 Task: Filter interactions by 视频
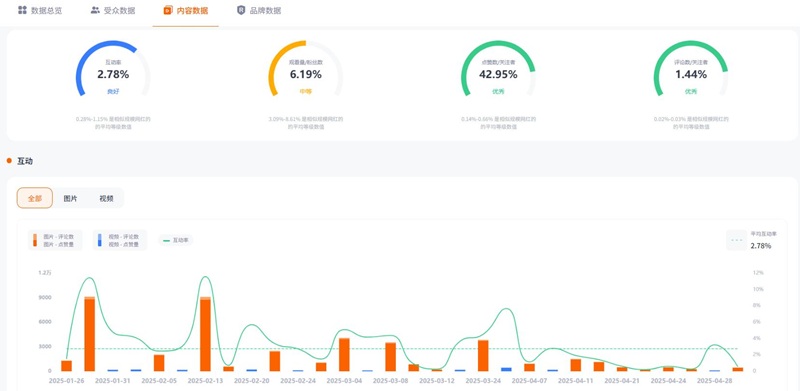pyautogui.click(x=106, y=198)
